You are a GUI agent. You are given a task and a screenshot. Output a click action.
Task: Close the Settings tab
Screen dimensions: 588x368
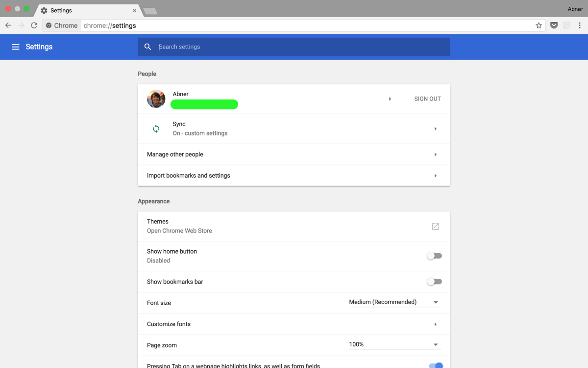click(x=134, y=10)
